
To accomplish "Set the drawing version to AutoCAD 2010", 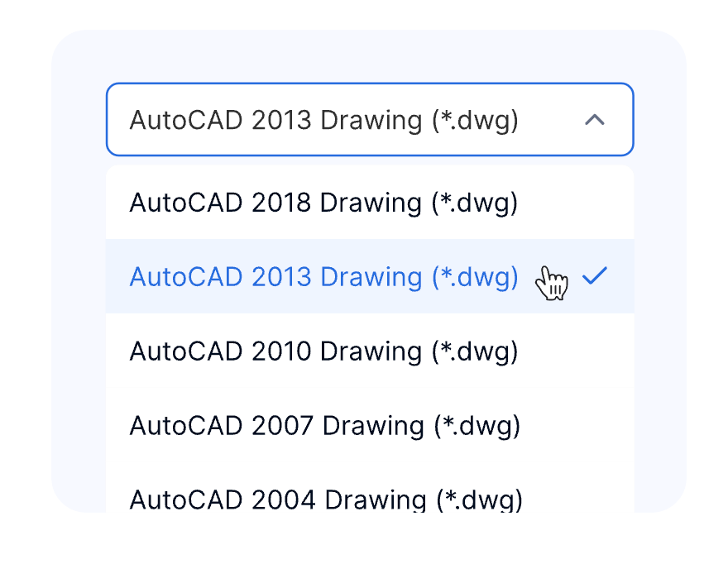I will click(x=370, y=351).
